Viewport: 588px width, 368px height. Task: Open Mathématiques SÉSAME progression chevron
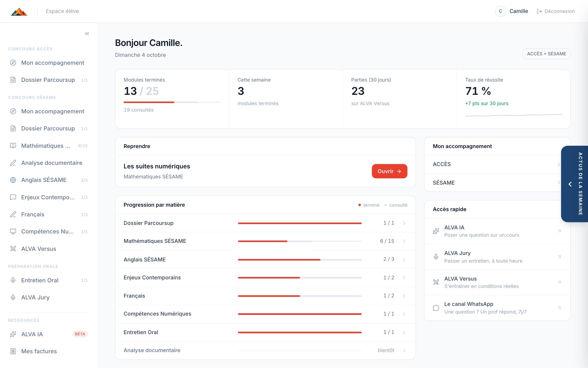tap(404, 241)
